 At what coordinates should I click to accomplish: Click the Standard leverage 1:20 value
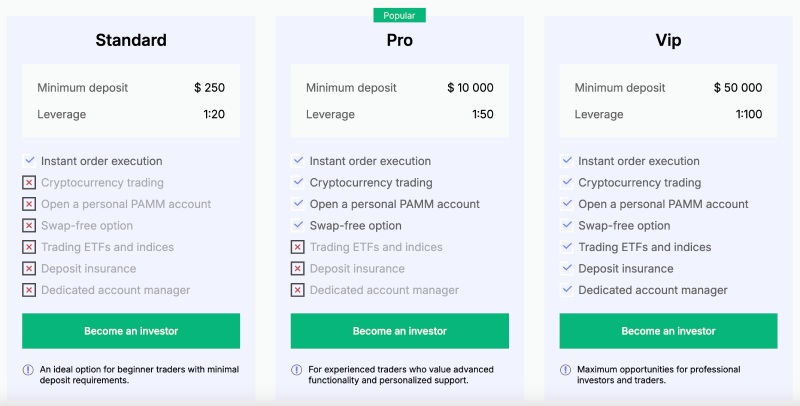(214, 114)
